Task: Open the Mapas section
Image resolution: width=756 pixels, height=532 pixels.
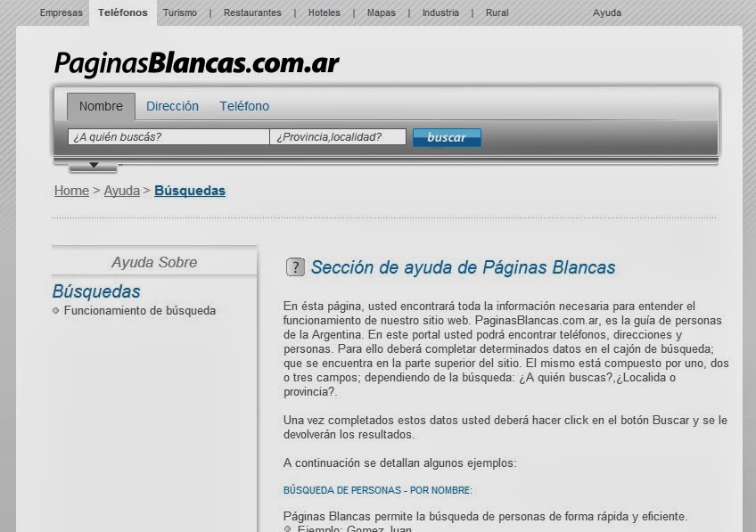Action: pos(381,13)
